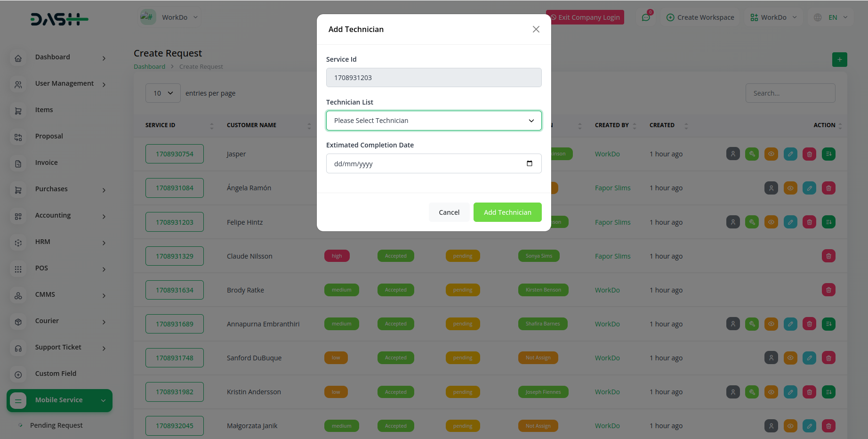Click the green Add Technician button
The height and width of the screenshot is (439, 868).
pos(507,212)
